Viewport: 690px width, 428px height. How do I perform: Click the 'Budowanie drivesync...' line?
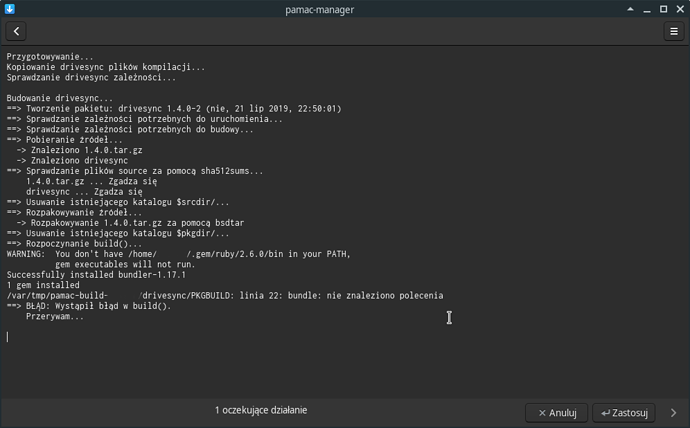[59, 98]
